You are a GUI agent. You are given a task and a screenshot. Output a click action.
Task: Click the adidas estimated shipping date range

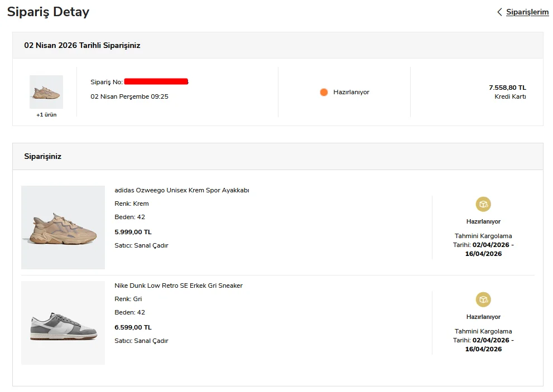click(x=483, y=249)
